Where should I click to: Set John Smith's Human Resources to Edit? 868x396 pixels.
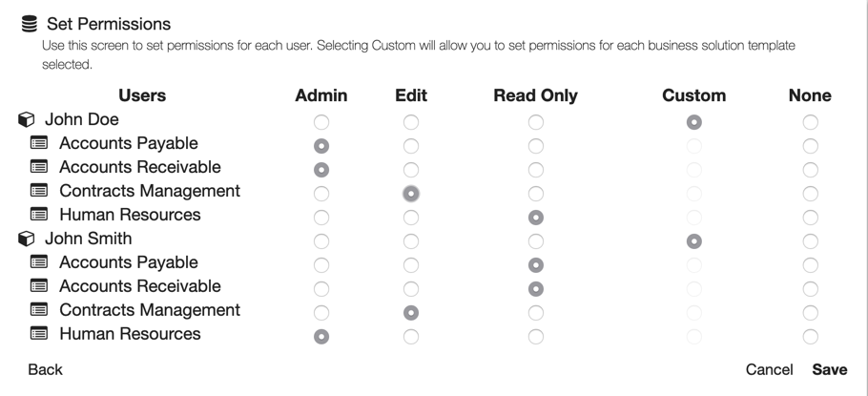click(410, 336)
